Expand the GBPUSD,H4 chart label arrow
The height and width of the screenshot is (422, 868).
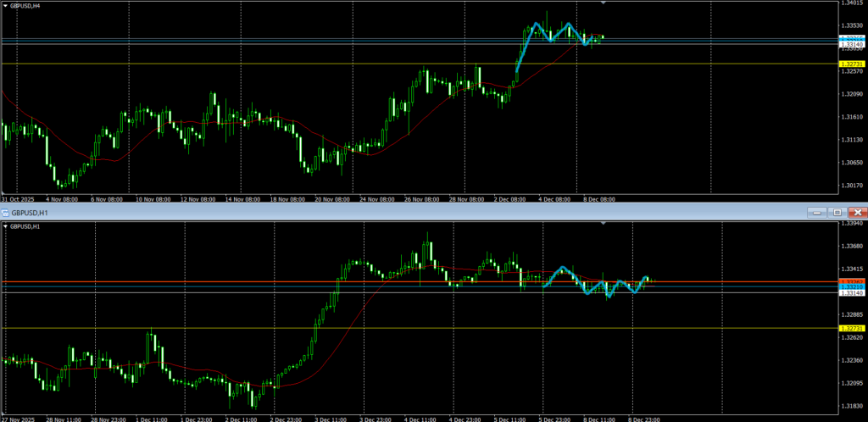point(5,5)
